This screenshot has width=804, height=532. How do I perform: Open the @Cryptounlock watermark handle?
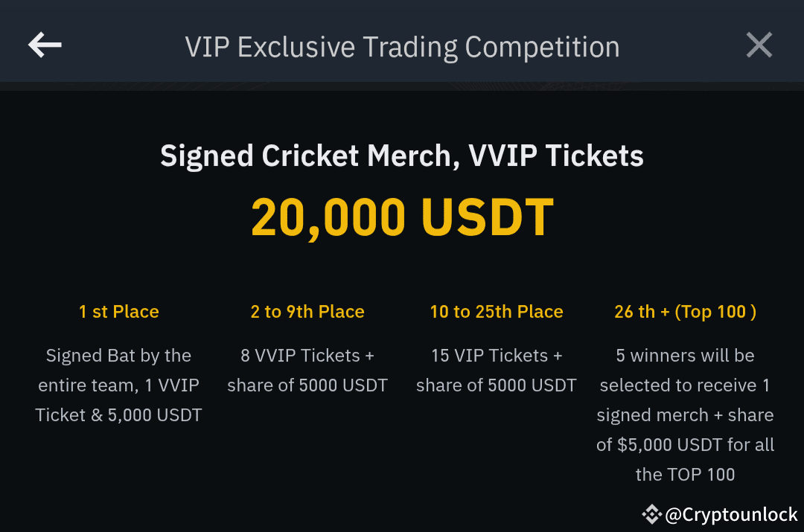pyautogui.click(x=731, y=514)
